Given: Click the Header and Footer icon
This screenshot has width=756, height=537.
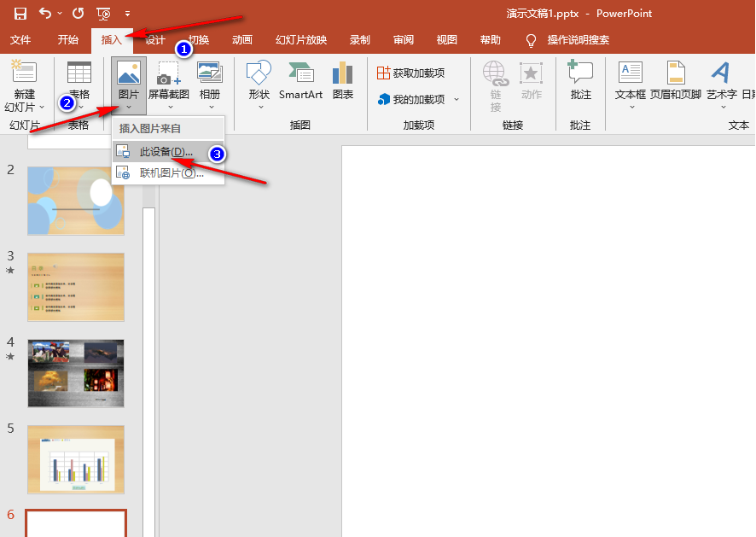Looking at the screenshot, I should (675, 81).
